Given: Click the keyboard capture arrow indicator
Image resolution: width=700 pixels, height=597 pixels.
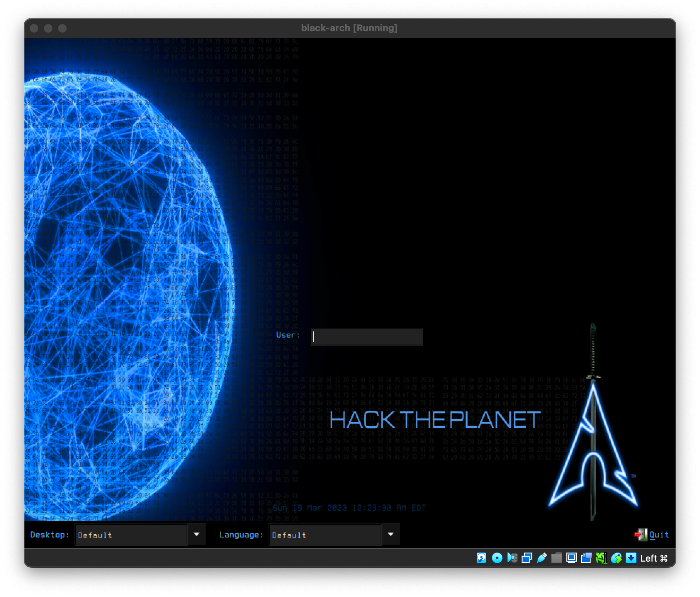Looking at the screenshot, I should [631, 558].
